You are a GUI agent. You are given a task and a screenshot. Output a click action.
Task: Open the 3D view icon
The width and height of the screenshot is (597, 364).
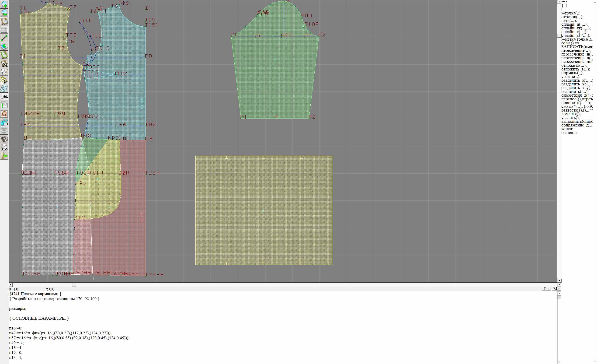click(x=4, y=122)
